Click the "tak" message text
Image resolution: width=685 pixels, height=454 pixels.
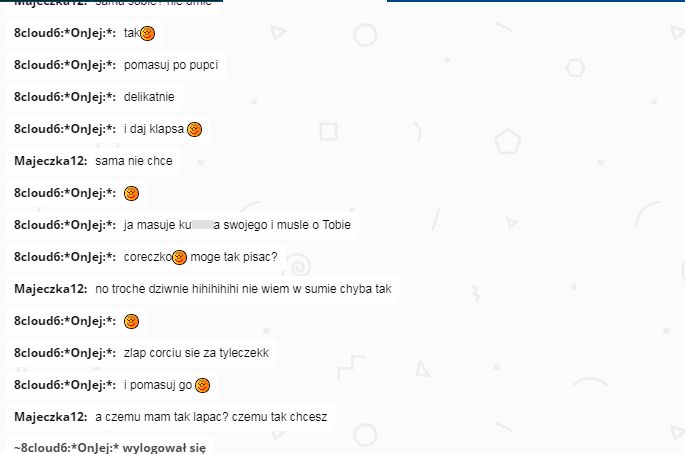pyautogui.click(x=131, y=33)
